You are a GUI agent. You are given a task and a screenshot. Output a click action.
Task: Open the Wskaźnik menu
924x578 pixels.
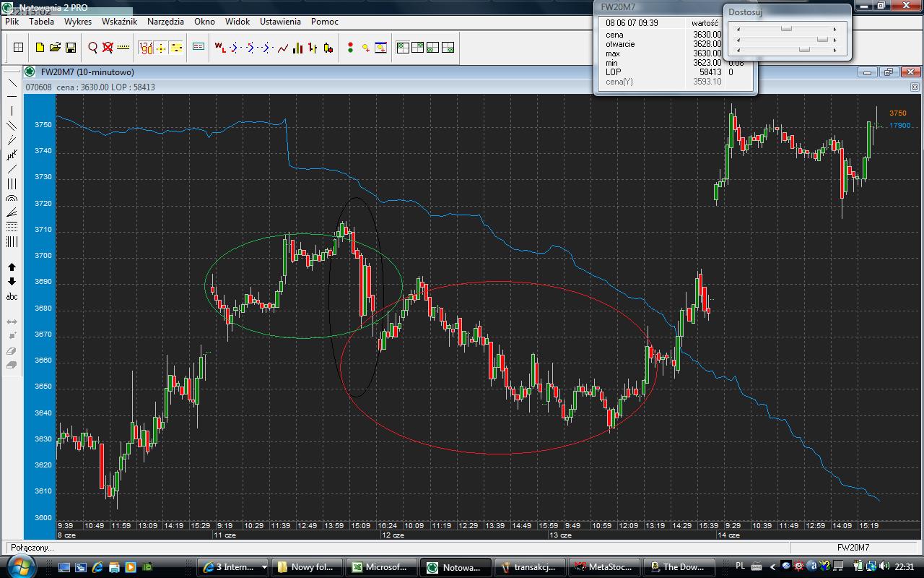pyautogui.click(x=119, y=22)
